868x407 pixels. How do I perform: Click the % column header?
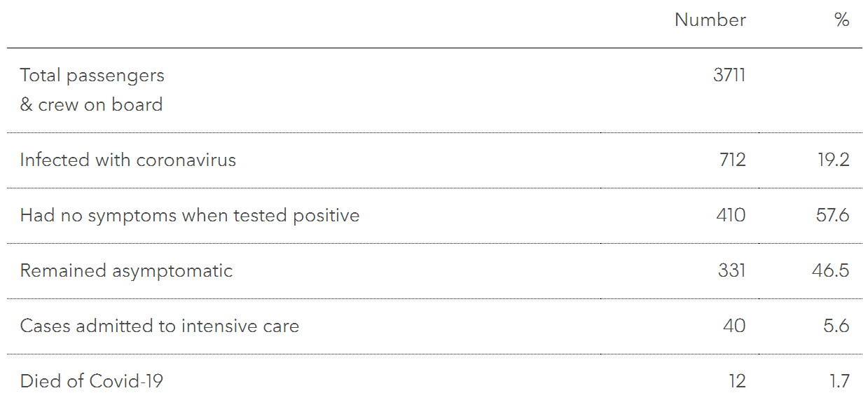(x=841, y=20)
